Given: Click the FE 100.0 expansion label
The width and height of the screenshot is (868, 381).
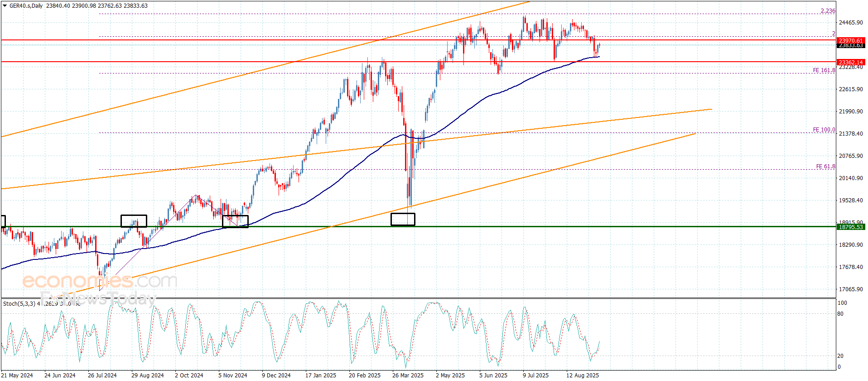Looking at the screenshot, I should (824, 130).
